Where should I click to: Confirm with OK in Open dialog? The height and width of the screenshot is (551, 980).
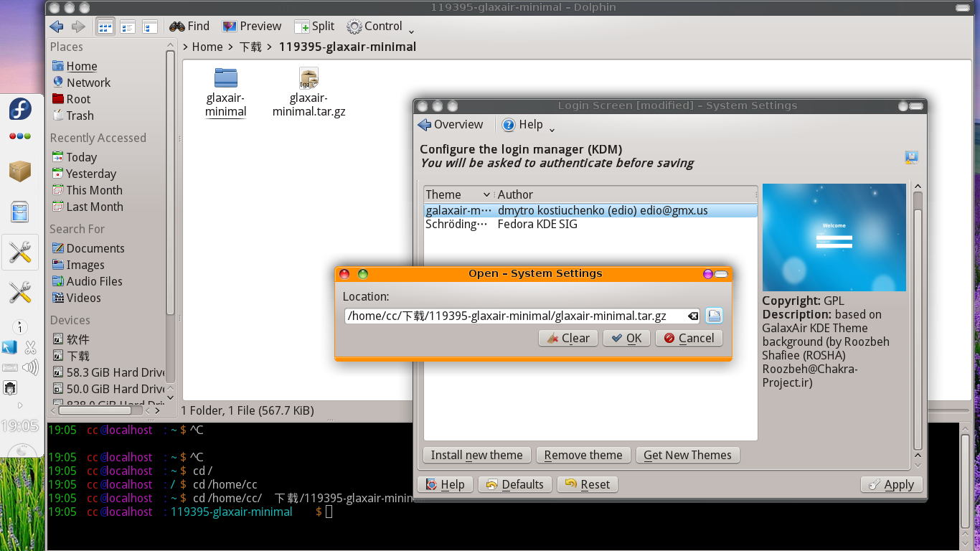(x=626, y=338)
